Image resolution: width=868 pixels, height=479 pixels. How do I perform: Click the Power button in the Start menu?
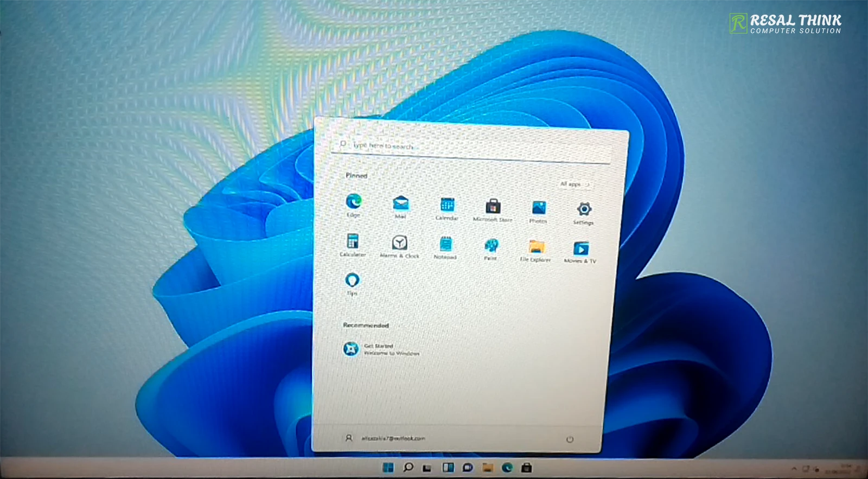pos(570,439)
